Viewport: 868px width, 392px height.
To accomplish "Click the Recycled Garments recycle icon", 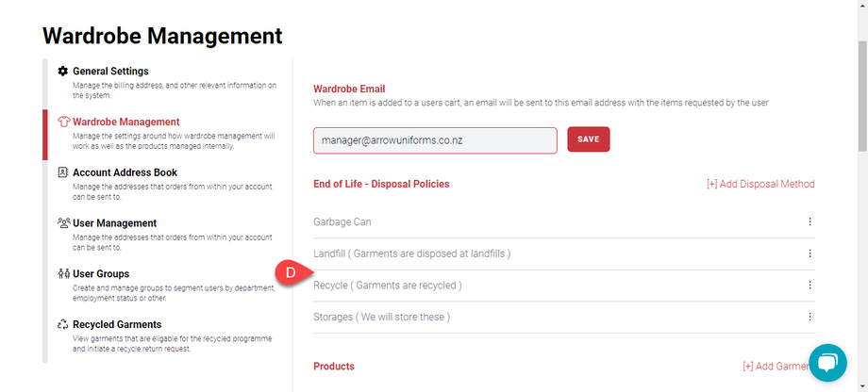I will 63,325.
